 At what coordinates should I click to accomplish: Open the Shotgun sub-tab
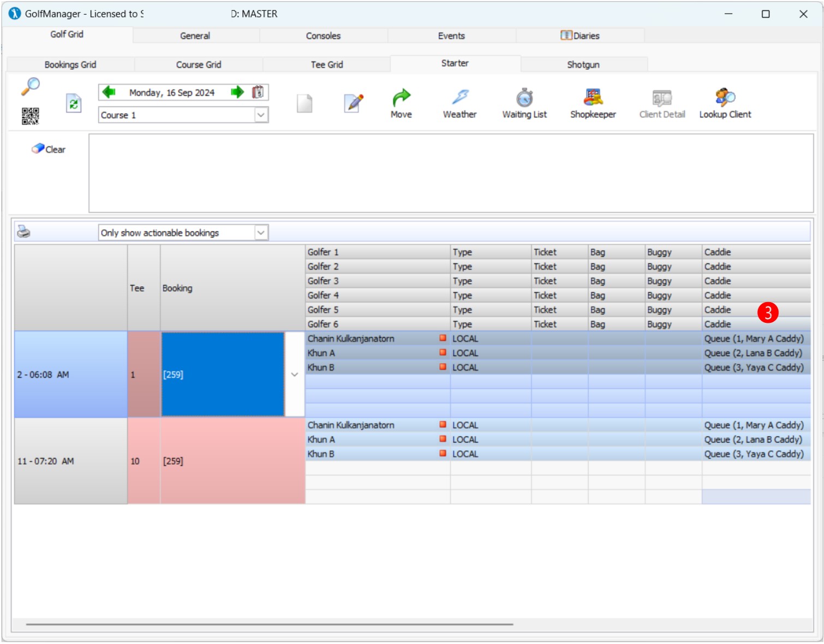pos(583,65)
